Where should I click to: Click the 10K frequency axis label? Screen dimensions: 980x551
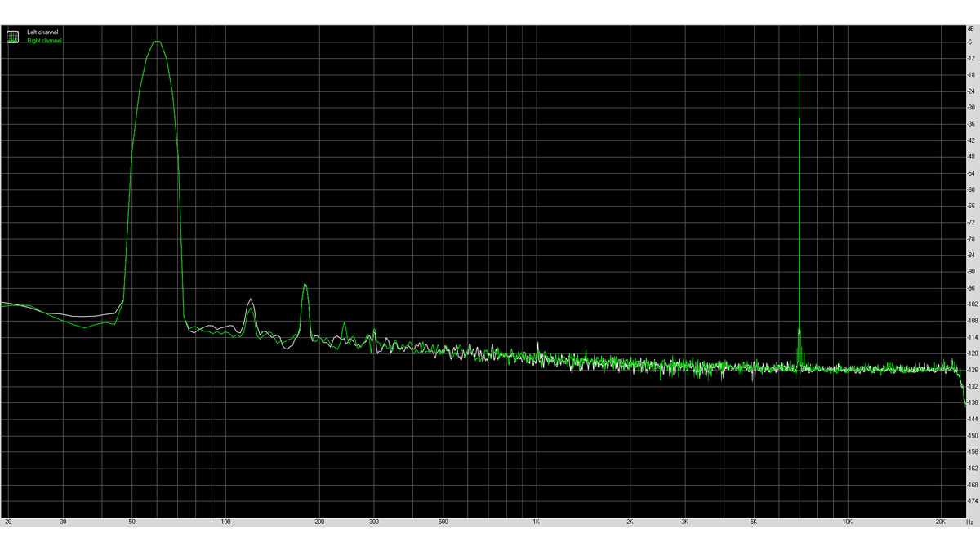point(848,521)
